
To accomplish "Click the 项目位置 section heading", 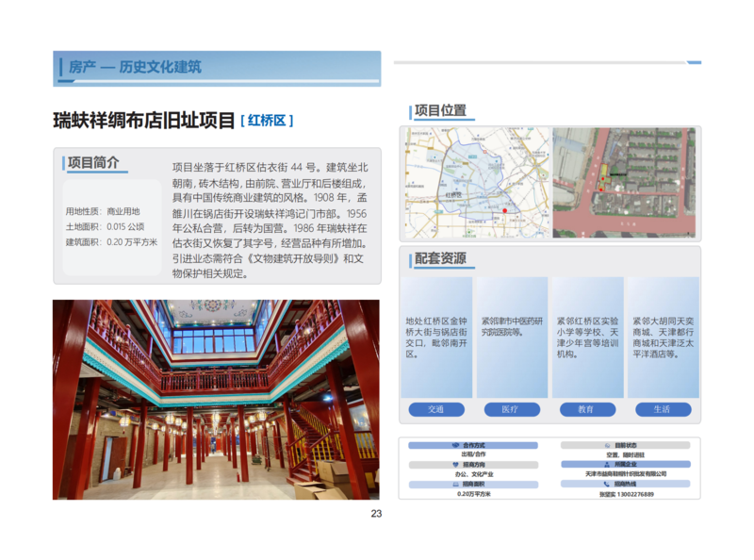I will pyautogui.click(x=440, y=110).
